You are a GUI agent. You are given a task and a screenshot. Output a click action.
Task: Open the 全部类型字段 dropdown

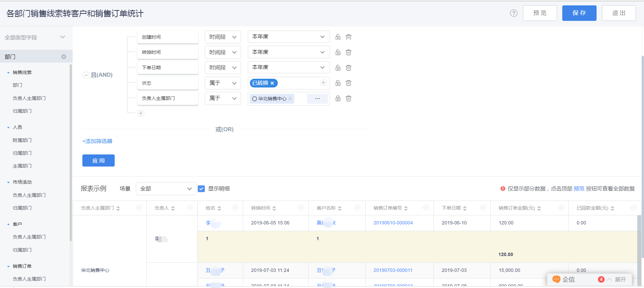pyautogui.click(x=35, y=37)
